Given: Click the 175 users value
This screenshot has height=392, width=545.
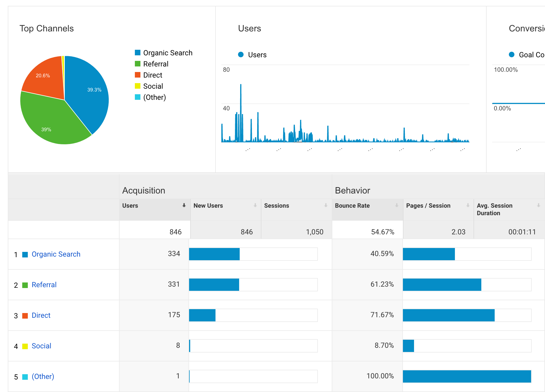Looking at the screenshot, I should pyautogui.click(x=174, y=315).
